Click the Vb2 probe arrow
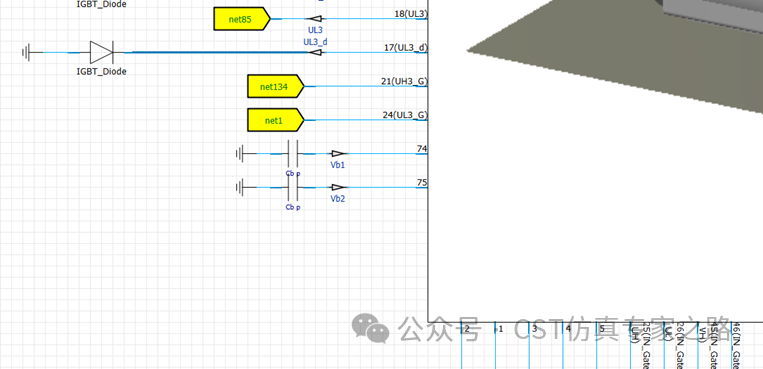 click(338, 187)
